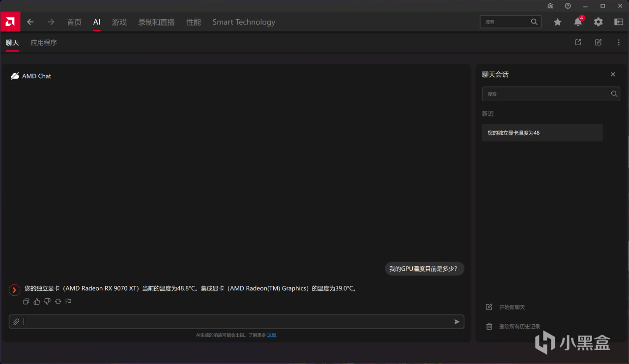The image size is (629, 364).
Task: Pop out the chat into a separate window
Action: (x=578, y=42)
